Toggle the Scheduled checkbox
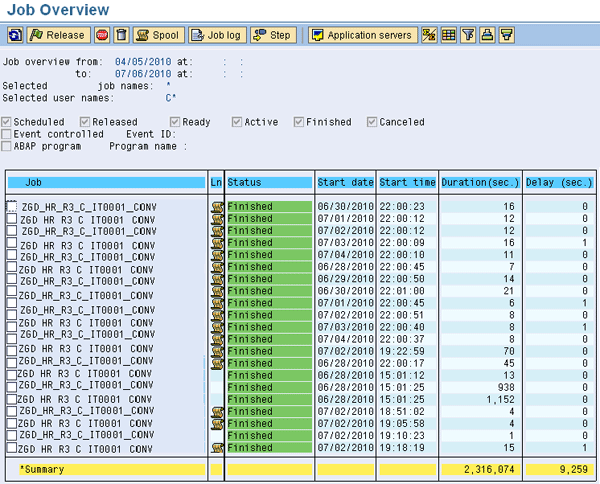 (x=7, y=122)
